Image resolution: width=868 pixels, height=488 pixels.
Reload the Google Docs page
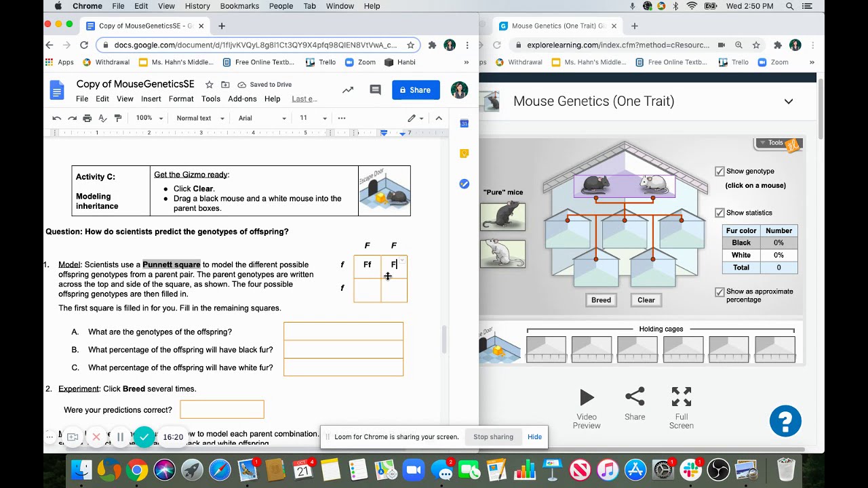tap(84, 45)
